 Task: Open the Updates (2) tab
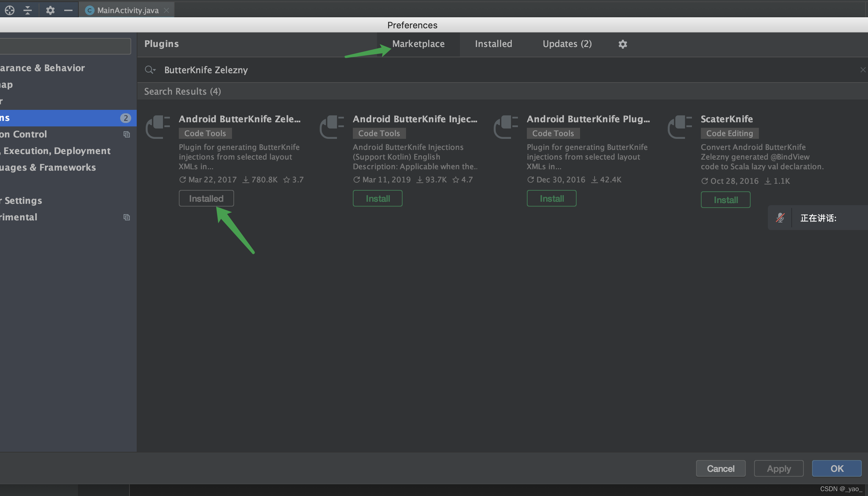pyautogui.click(x=567, y=44)
